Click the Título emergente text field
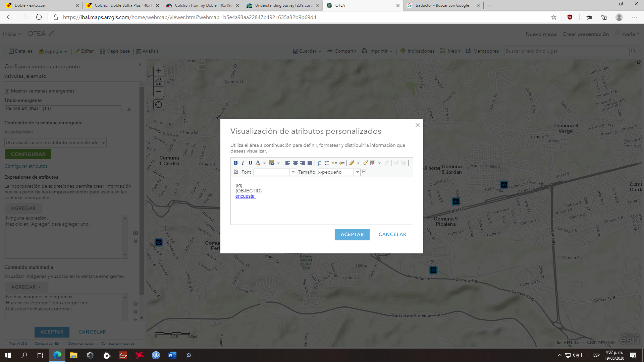 point(63,109)
